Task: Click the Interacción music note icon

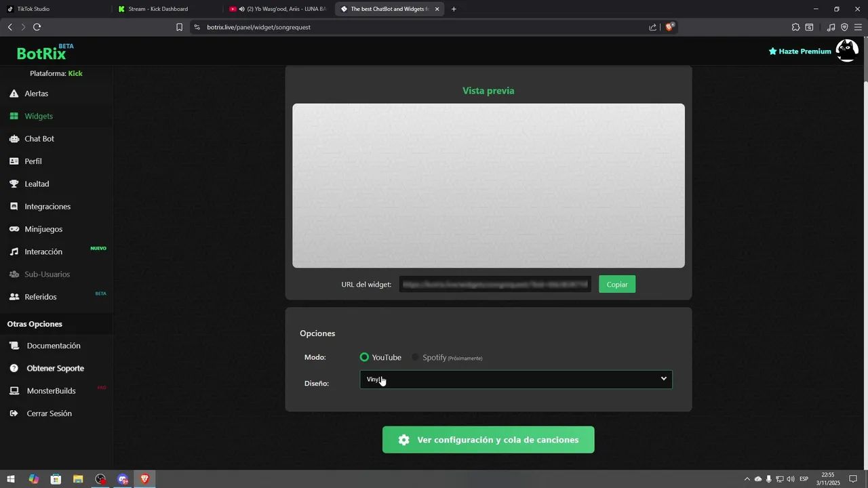Action: click(x=14, y=251)
